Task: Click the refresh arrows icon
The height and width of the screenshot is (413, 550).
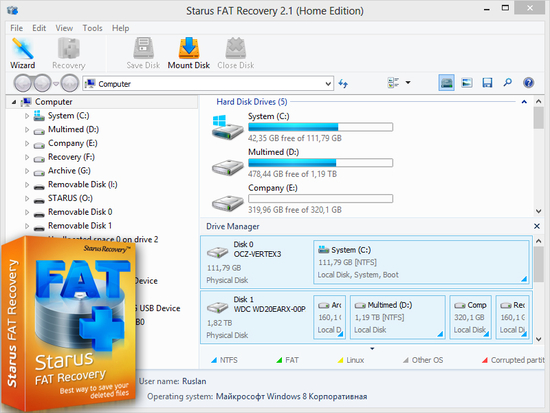Action: pos(343,84)
